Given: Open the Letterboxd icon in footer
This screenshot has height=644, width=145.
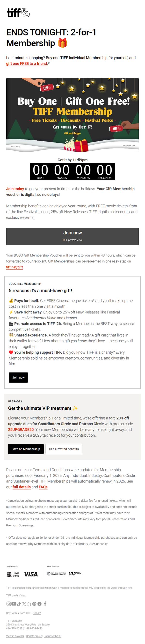Looking at the screenshot, I should pos(39,604).
